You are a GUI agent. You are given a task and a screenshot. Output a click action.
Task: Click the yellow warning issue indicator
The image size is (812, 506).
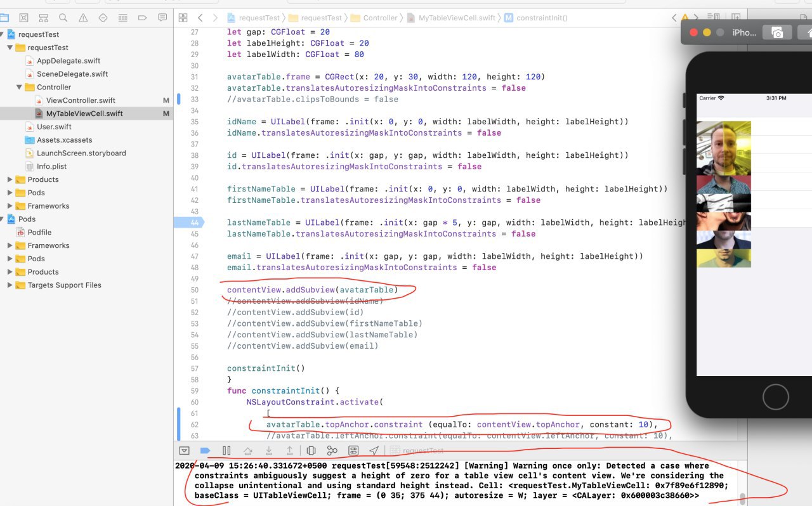[684, 18]
